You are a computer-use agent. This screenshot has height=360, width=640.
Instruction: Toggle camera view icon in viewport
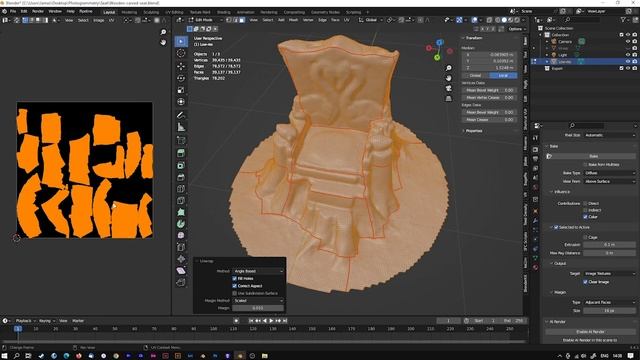(449, 88)
